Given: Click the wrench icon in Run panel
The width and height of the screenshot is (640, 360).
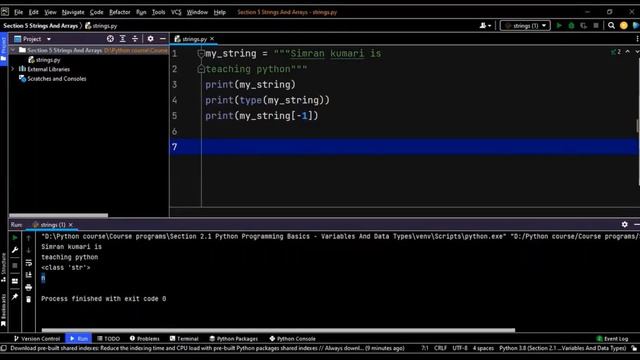Looking at the screenshot, I should click(15, 250).
